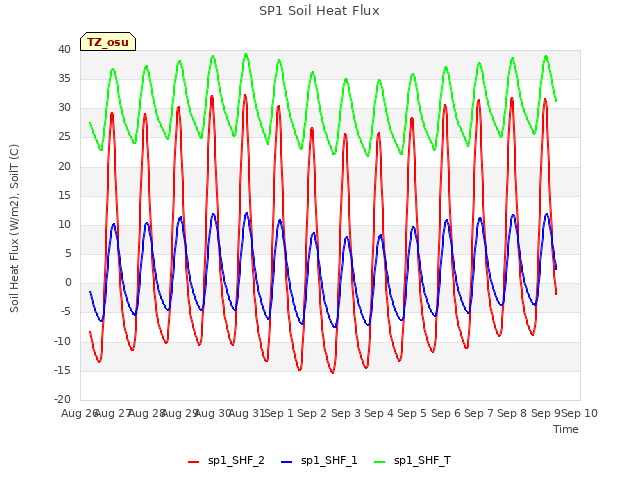640x480 pixels.
Task: Toggle the sp1_SHF_2 legend entry
Action: 226,461
